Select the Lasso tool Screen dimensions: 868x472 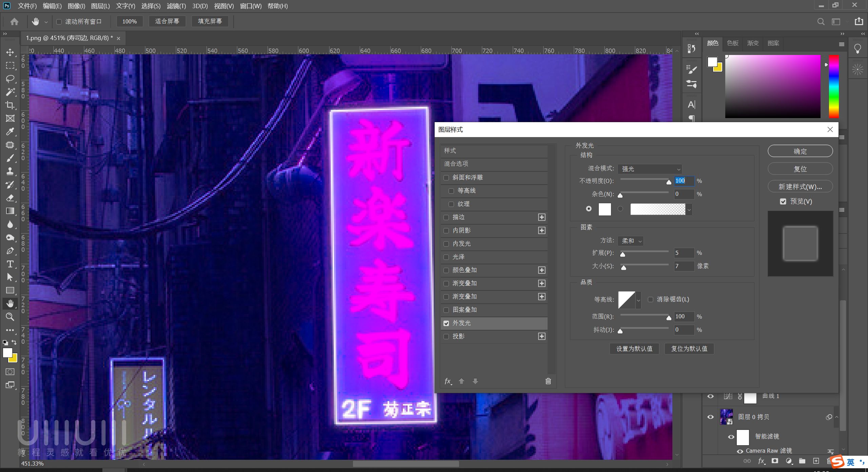[x=10, y=79]
